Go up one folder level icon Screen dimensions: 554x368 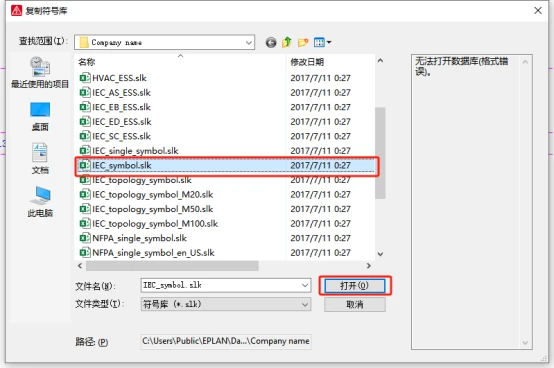click(287, 42)
